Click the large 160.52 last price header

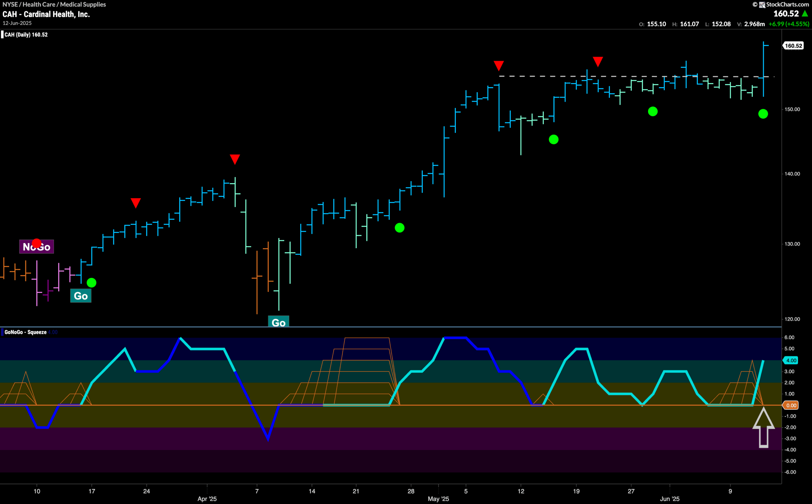(x=786, y=14)
